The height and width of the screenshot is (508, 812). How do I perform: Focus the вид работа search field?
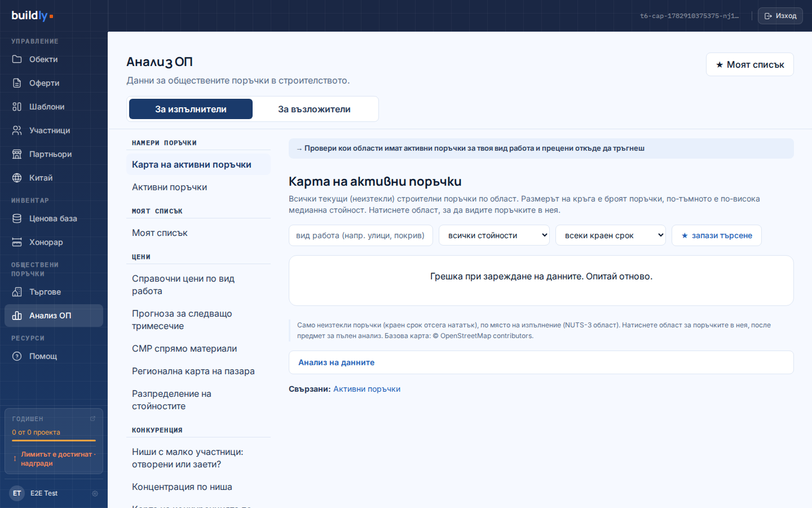pyautogui.click(x=361, y=235)
